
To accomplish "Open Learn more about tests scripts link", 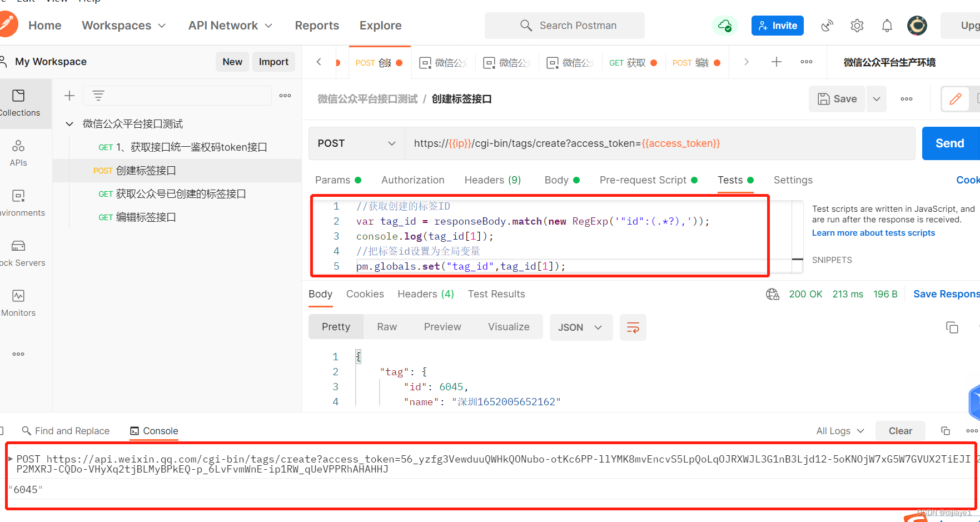I will tap(873, 233).
